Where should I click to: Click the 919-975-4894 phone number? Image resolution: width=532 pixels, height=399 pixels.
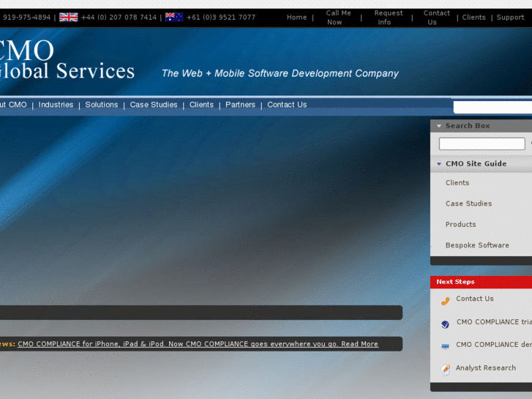[26, 18]
